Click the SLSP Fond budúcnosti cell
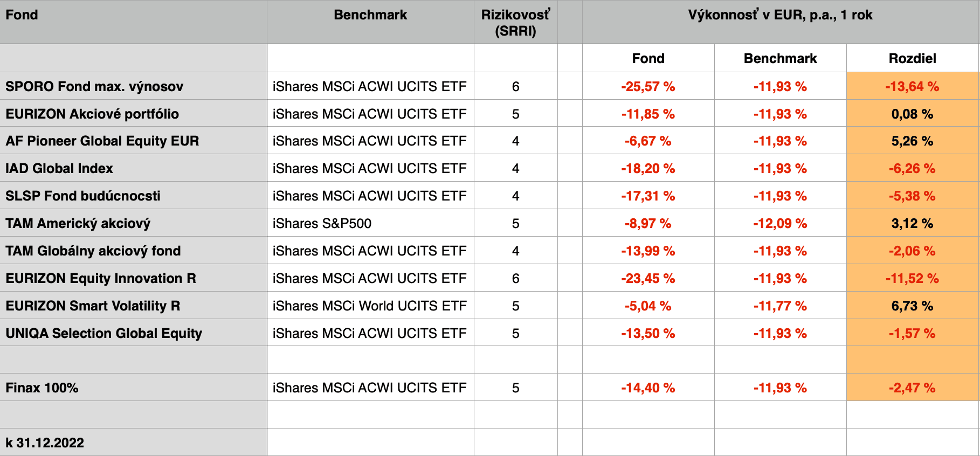The height and width of the screenshot is (456, 980). click(x=83, y=196)
